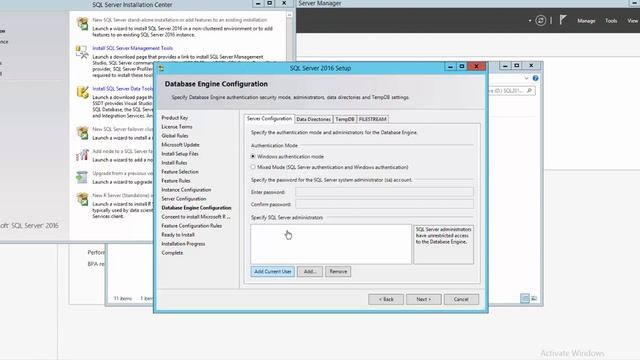This screenshot has height=360, width=640.
Task: Switch Explorer to large icons view
Action: pyautogui.click(x=534, y=298)
